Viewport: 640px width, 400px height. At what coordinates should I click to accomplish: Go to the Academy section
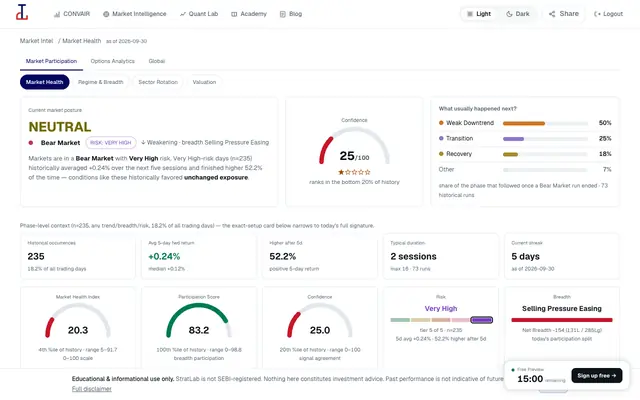tap(249, 14)
